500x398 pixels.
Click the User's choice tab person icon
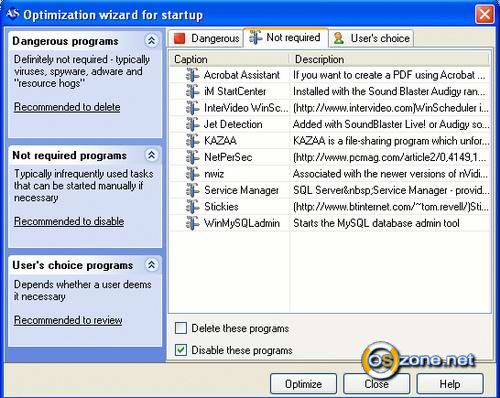click(x=339, y=38)
